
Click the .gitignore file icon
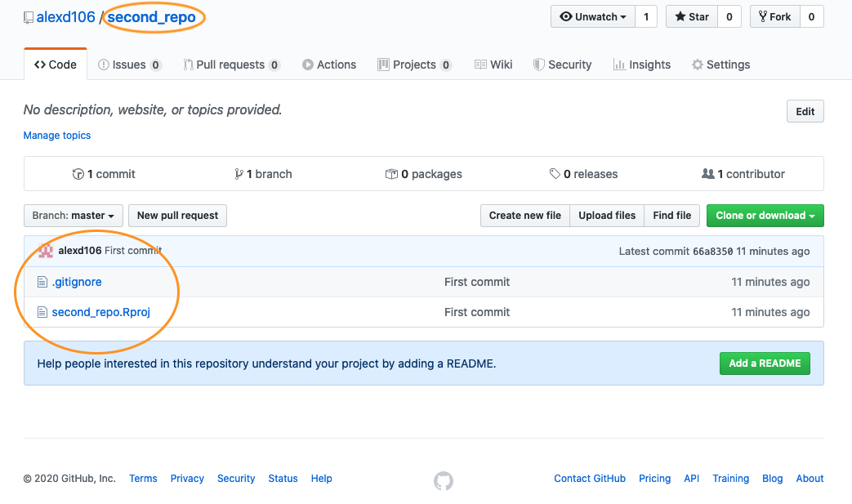42,282
